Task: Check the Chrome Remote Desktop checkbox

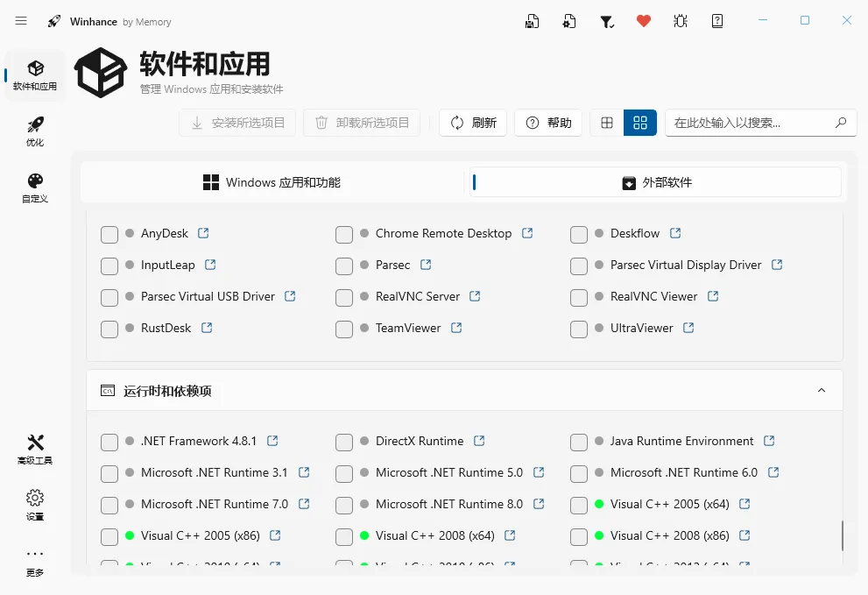Action: pos(343,234)
